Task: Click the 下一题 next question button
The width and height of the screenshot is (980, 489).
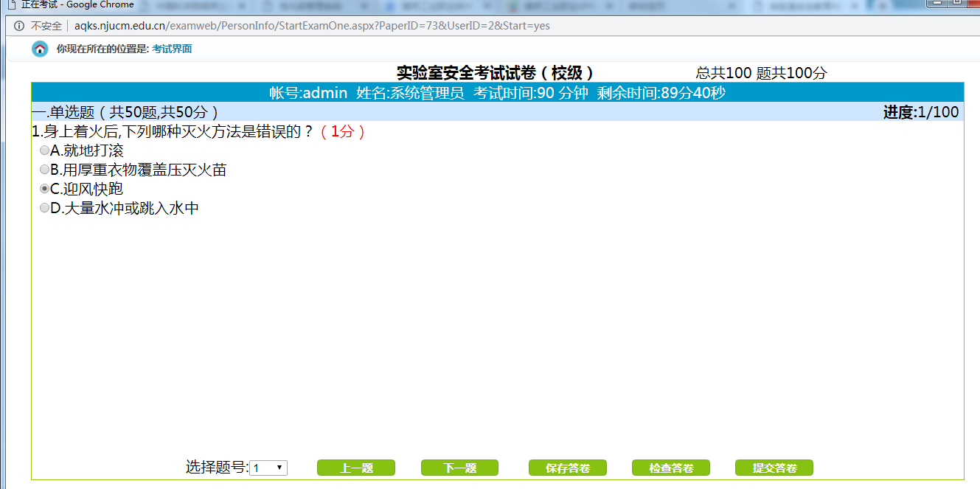Action: [x=459, y=467]
